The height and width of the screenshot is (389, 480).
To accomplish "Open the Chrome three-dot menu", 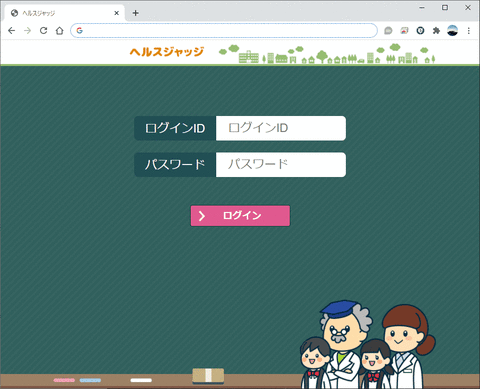I will pos(469,31).
